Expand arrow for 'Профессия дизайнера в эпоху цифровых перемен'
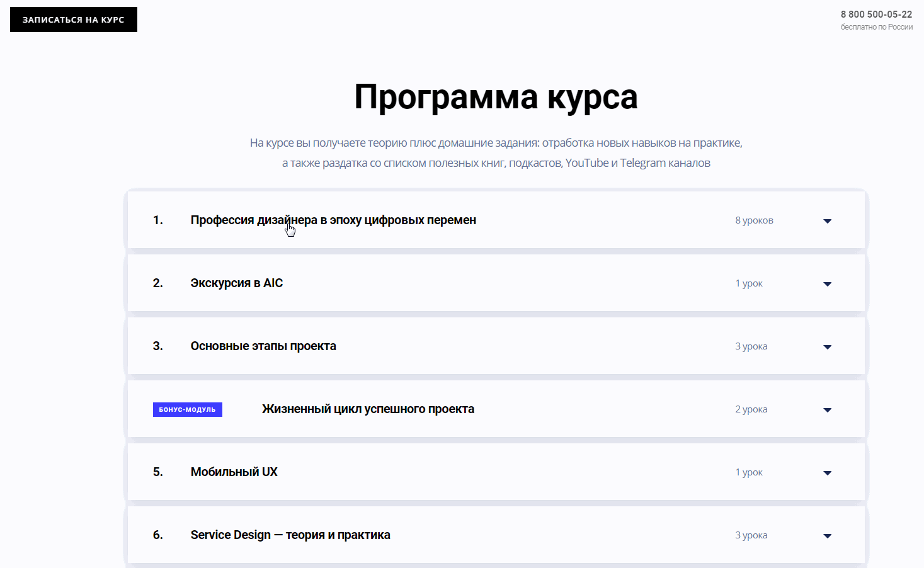924x568 pixels. tap(827, 221)
